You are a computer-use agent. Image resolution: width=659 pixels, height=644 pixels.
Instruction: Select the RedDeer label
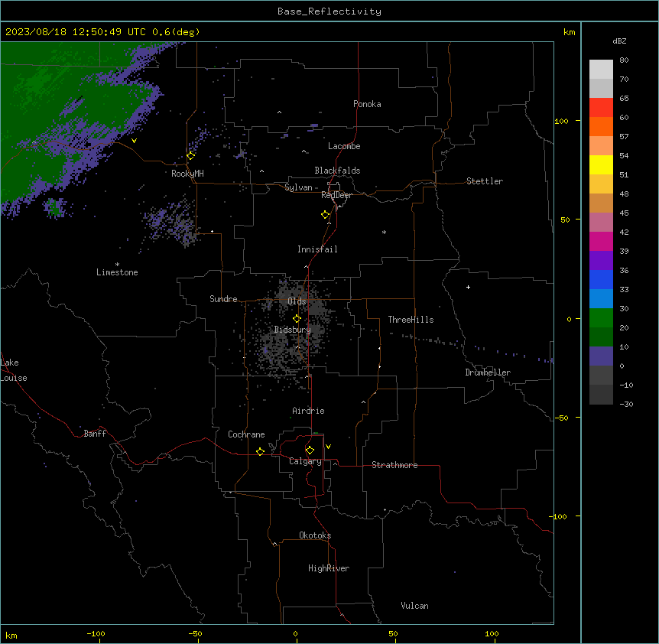336,195
